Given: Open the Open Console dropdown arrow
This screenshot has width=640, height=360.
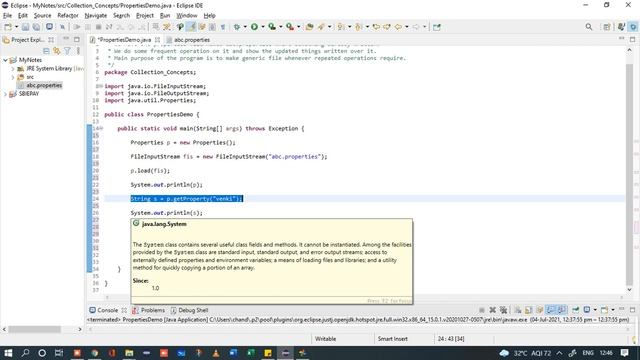Looking at the screenshot, I should (613, 310).
